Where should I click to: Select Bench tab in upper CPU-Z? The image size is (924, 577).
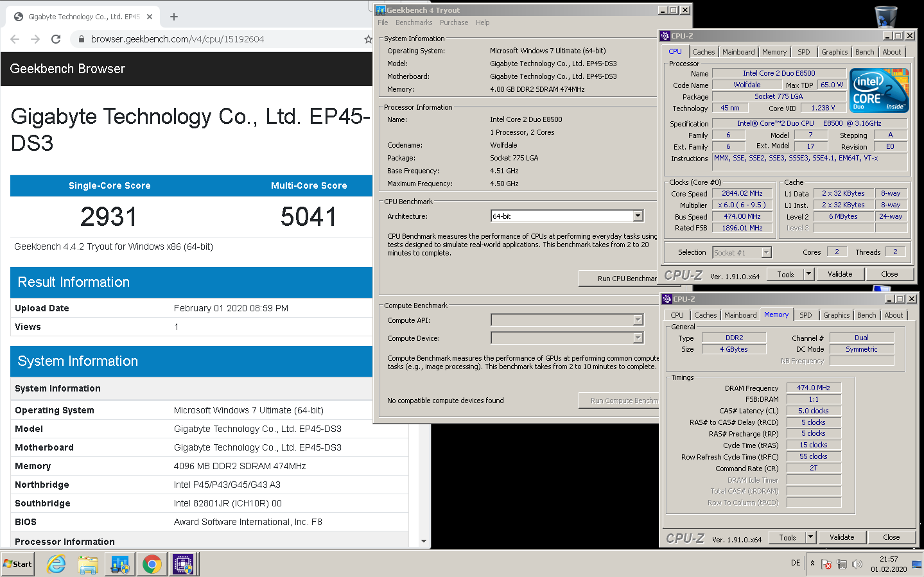(x=865, y=52)
